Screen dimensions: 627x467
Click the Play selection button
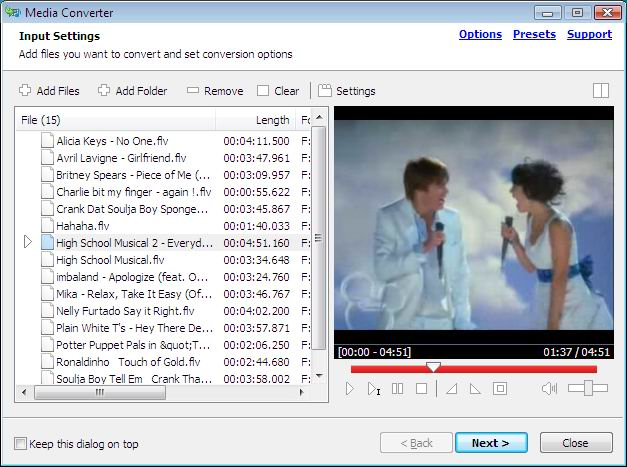coord(373,388)
